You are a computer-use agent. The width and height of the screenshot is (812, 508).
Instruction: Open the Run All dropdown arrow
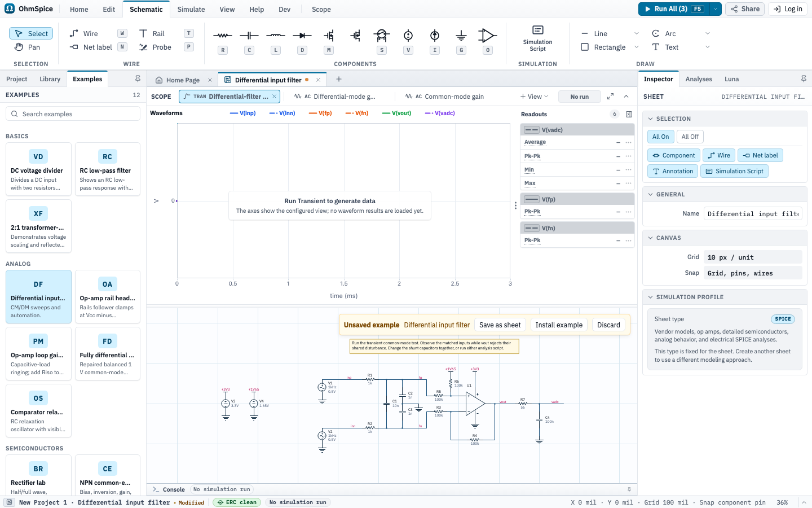click(x=716, y=9)
